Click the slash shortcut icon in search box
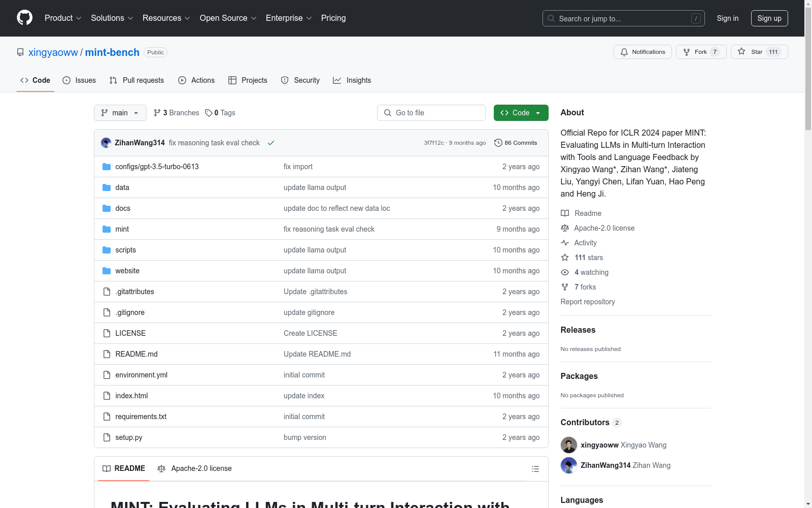The width and height of the screenshot is (812, 508). pos(696,18)
